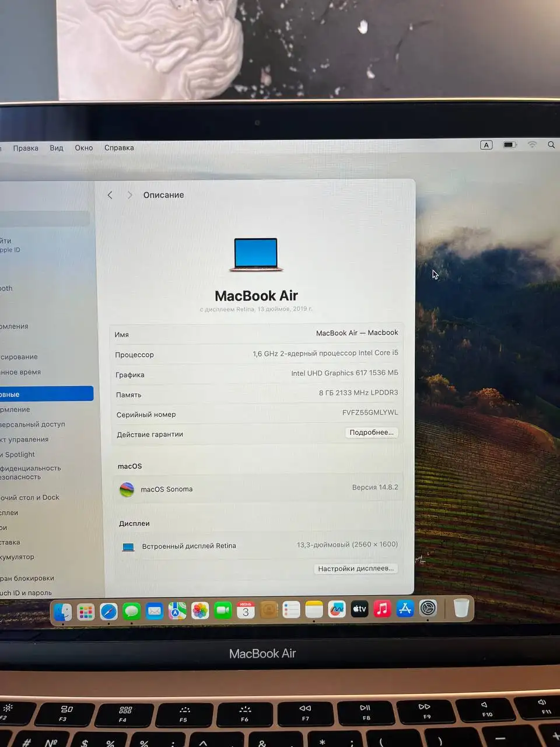
Task: Launch FaceTime from the Dock
Action: 223,611
